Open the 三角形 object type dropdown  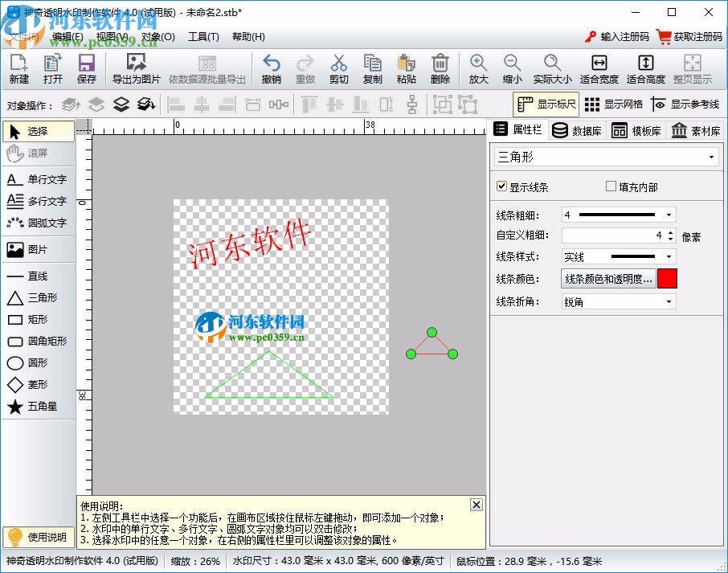pos(607,157)
